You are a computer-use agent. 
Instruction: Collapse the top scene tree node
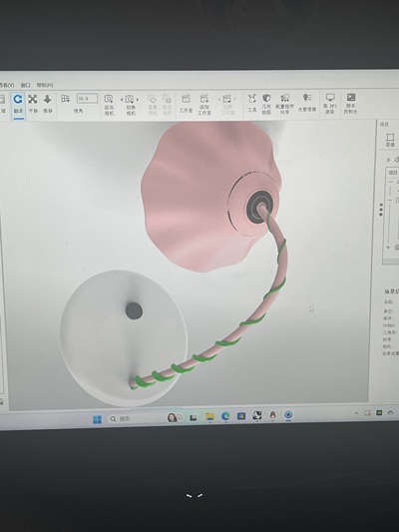coord(391,183)
